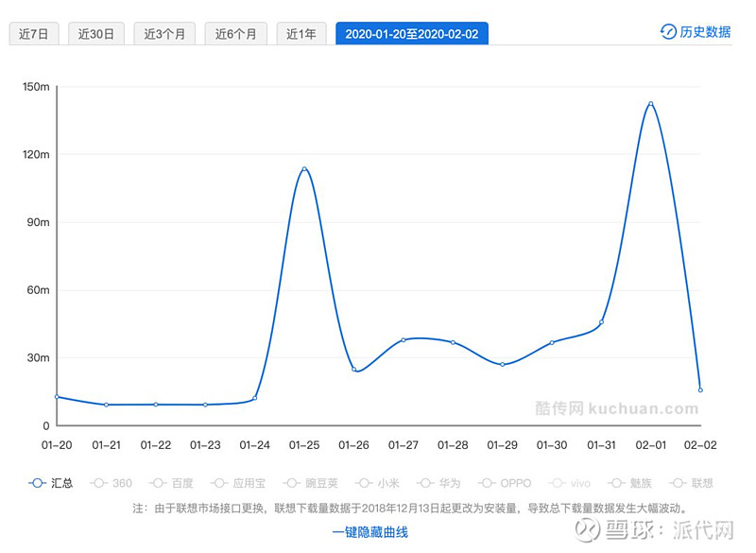
Task: Select the 近30日 time range tab
Action: coord(96,34)
